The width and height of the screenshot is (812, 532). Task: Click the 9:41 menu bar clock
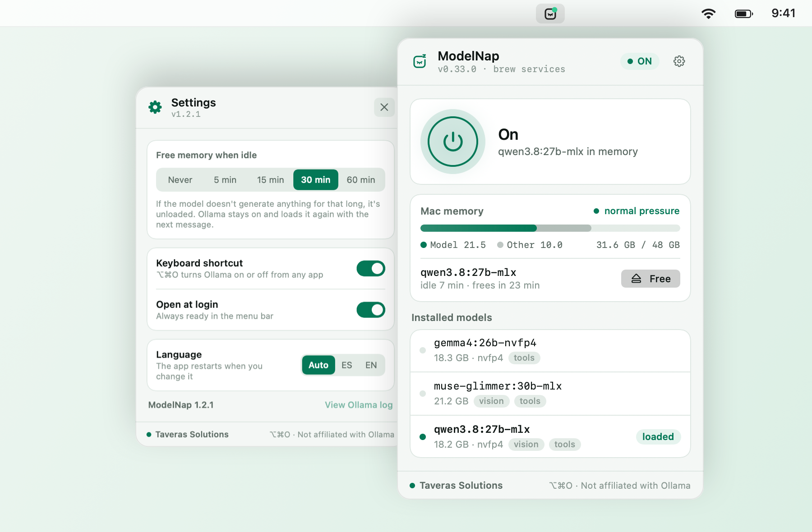point(783,13)
